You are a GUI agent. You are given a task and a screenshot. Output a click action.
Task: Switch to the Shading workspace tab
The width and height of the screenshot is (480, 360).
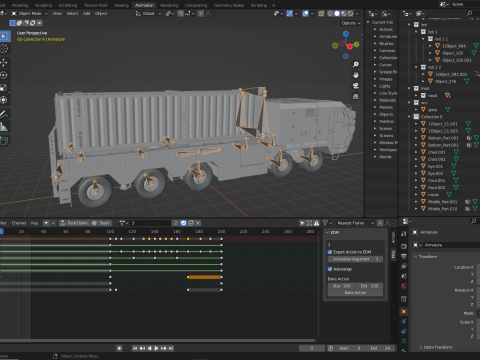[x=121, y=5]
